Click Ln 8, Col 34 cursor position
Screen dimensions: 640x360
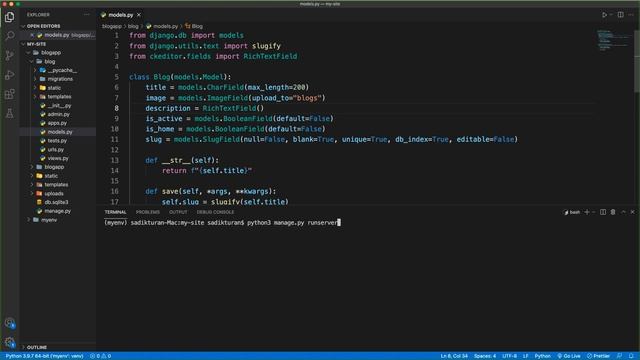(454, 356)
